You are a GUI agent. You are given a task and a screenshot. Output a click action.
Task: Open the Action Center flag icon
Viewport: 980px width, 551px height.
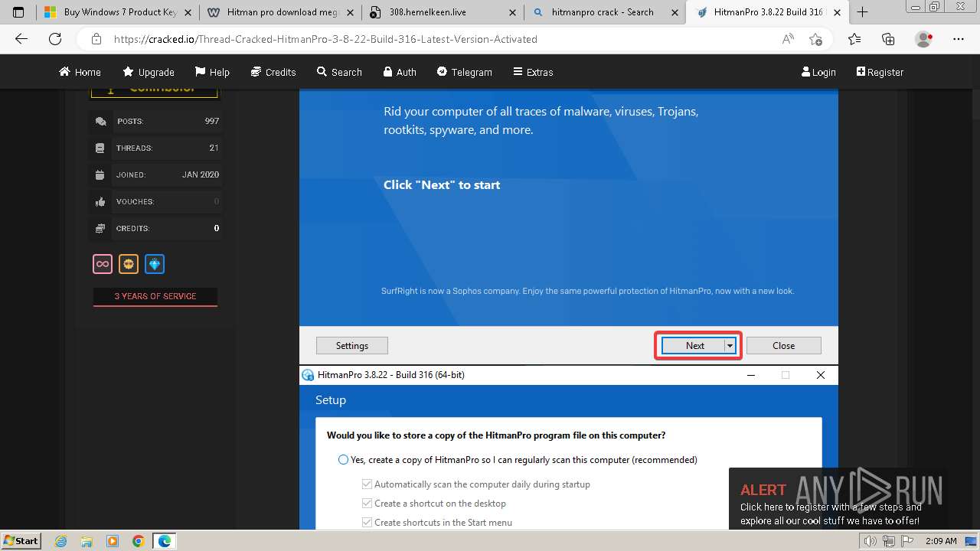[906, 541]
